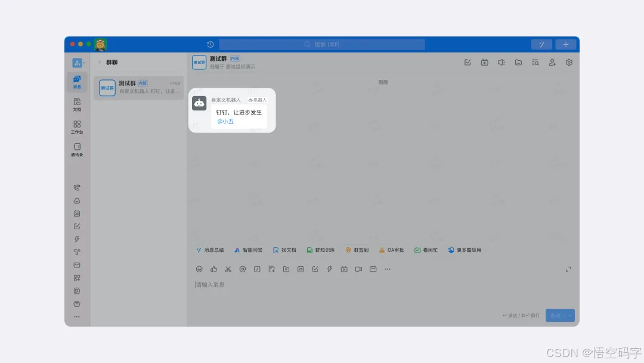Open the to-do checkmark icon in sidebar
Screen dimensions: 644x363
[77, 226]
